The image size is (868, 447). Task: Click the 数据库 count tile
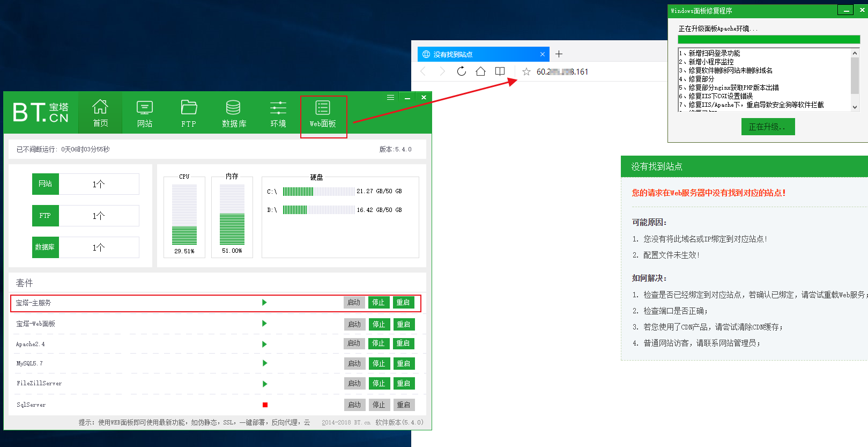pos(86,247)
